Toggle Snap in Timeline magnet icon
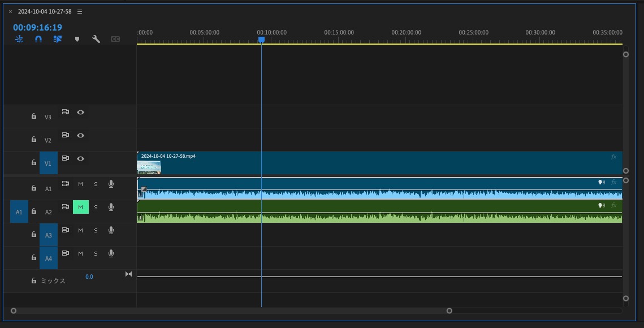Image resolution: width=644 pixels, height=328 pixels. (x=38, y=39)
